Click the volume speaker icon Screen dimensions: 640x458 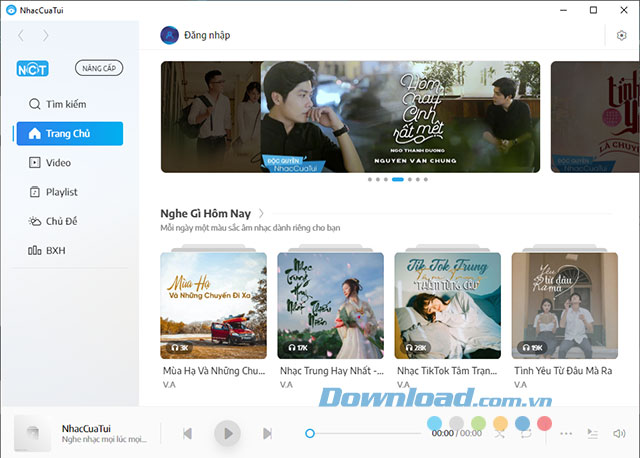pos(619,434)
